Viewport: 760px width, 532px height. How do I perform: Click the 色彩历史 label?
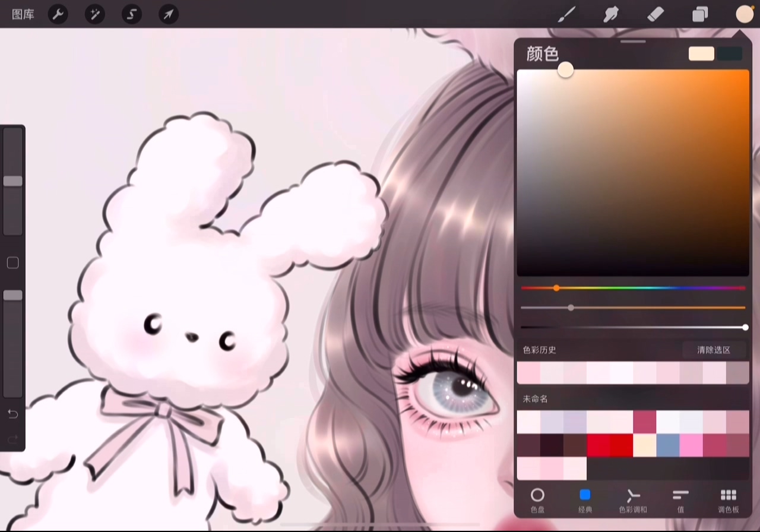[x=539, y=350]
